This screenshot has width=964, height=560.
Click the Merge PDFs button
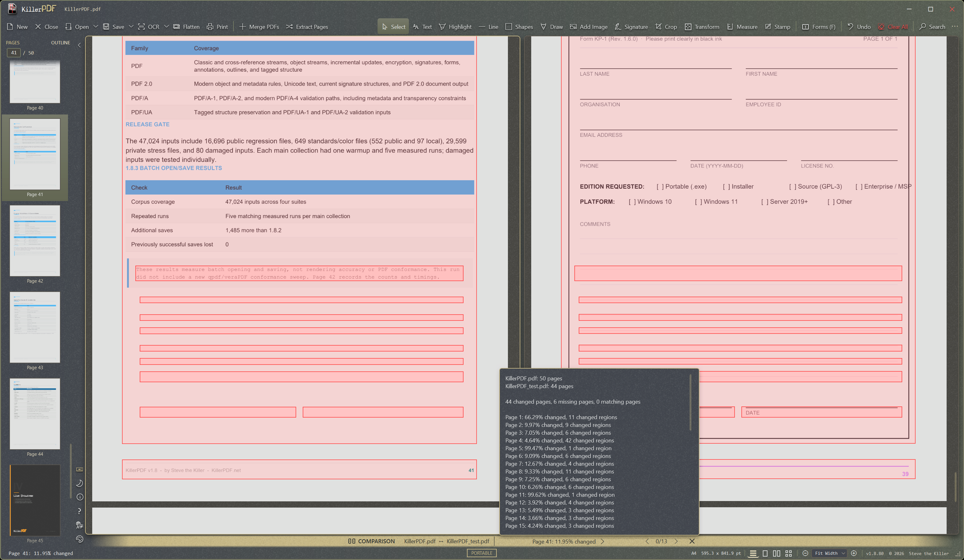(x=259, y=27)
